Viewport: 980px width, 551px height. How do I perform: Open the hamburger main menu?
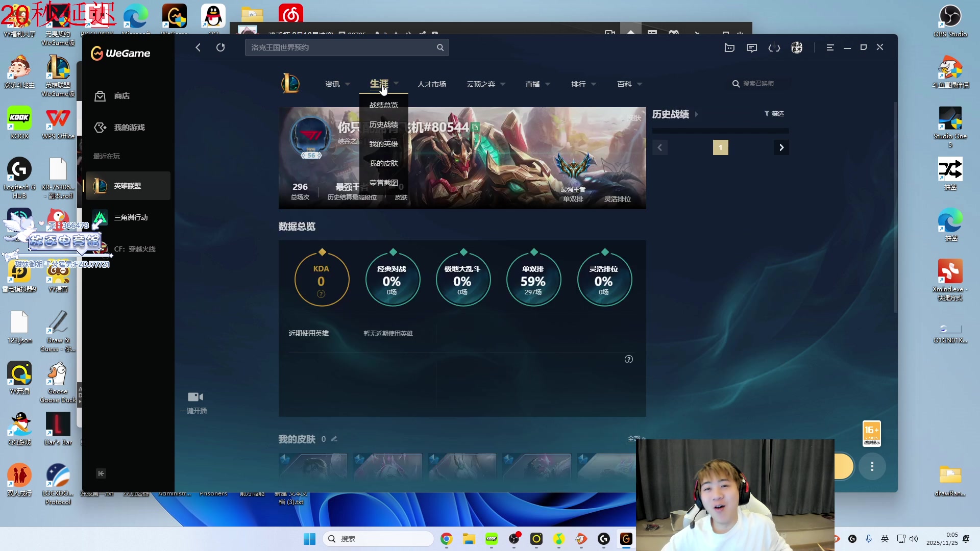coord(830,47)
